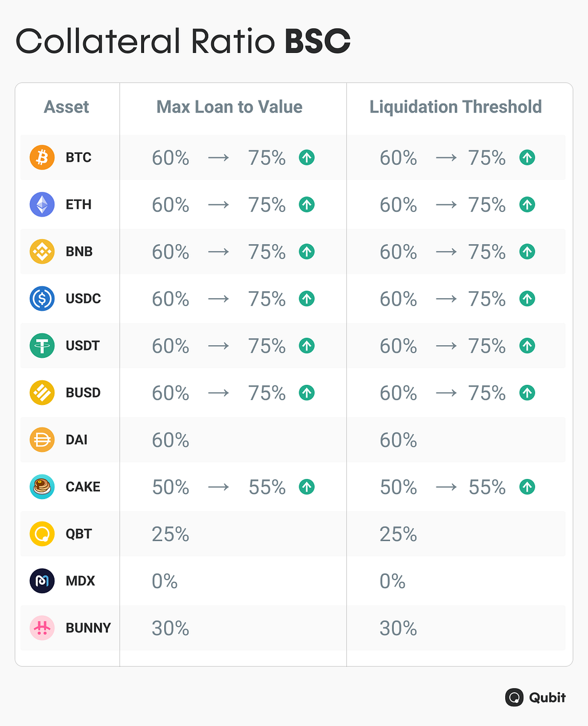Click the USDC coin icon
The image size is (588, 726).
point(42,299)
